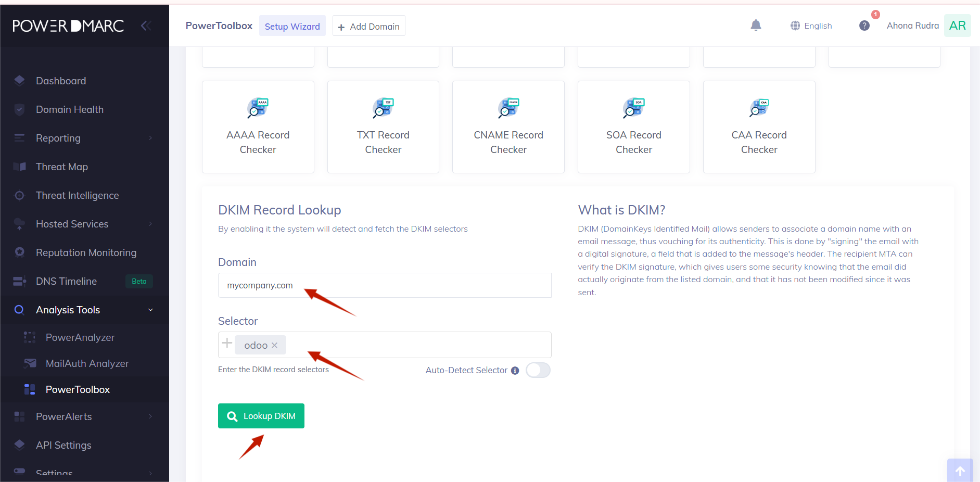
Task: Open the AAAA Record Checker tool
Action: point(258,127)
